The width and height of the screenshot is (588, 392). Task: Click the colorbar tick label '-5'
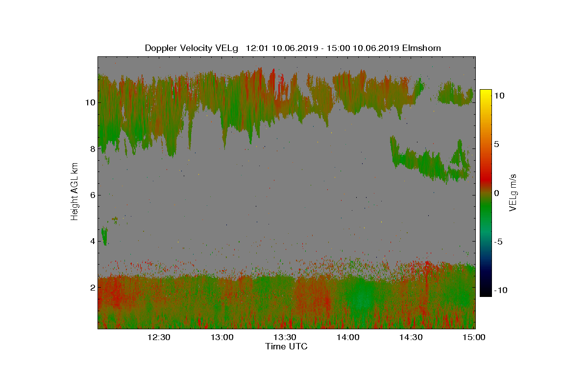499,242
